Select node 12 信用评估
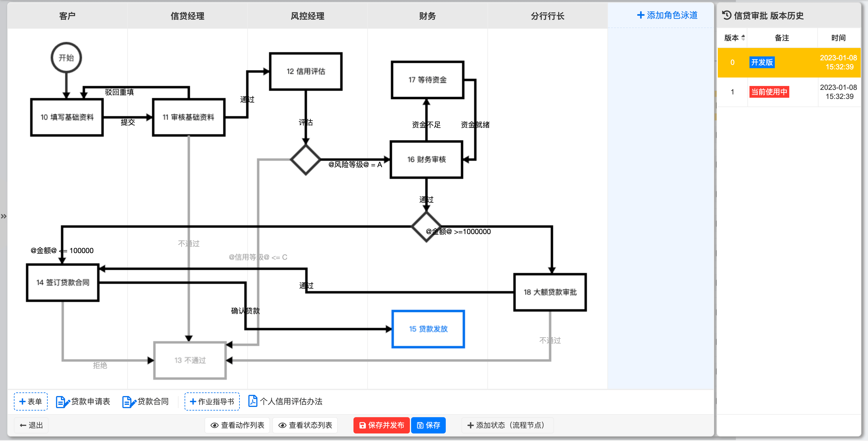This screenshot has width=868, height=441. (x=306, y=71)
